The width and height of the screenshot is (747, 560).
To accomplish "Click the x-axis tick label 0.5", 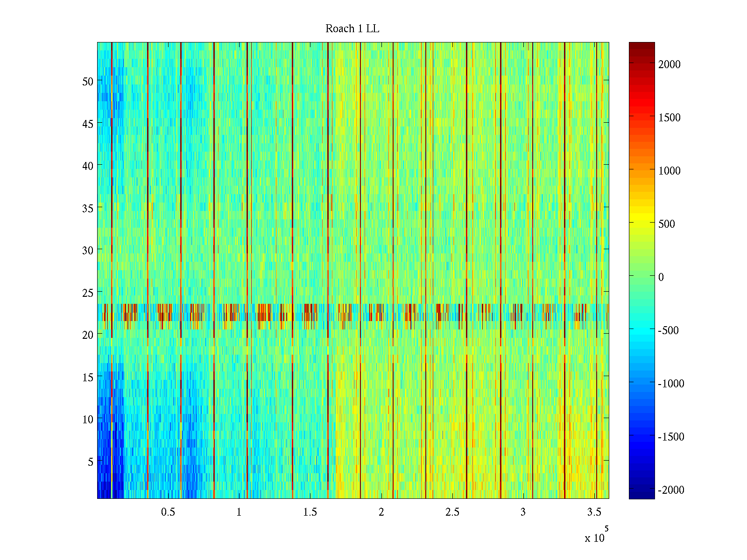I will tap(168, 512).
